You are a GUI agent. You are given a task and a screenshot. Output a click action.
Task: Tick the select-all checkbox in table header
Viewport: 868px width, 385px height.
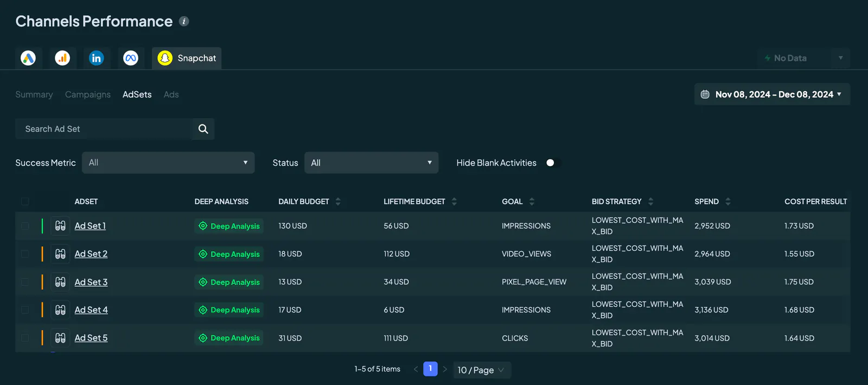click(25, 201)
